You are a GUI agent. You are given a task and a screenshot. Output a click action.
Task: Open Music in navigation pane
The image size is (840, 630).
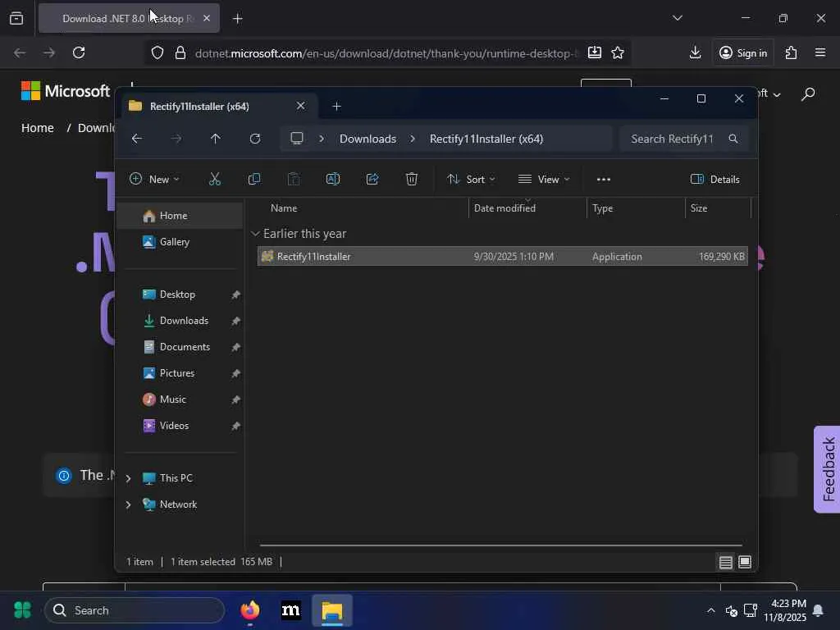pos(180,399)
